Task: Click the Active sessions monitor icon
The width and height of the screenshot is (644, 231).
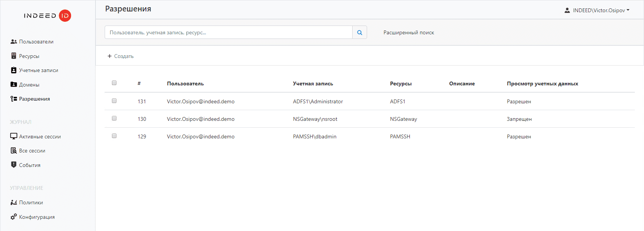Action: point(14,136)
